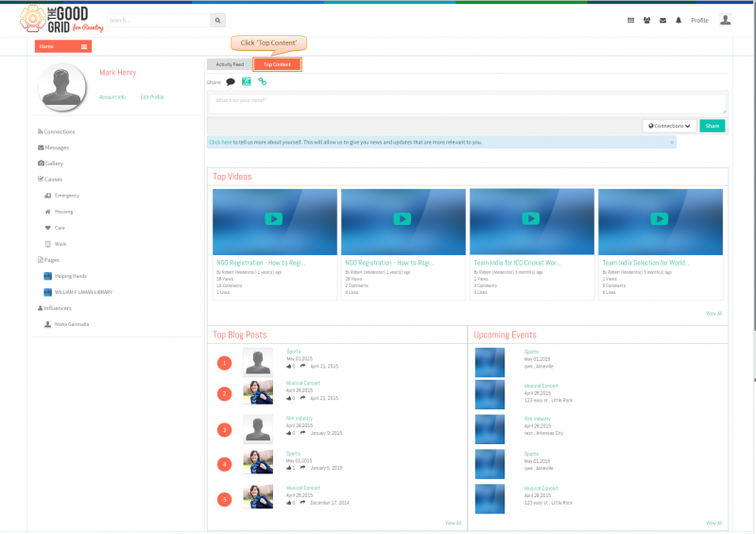Select the camera photo share icon

pos(247,81)
